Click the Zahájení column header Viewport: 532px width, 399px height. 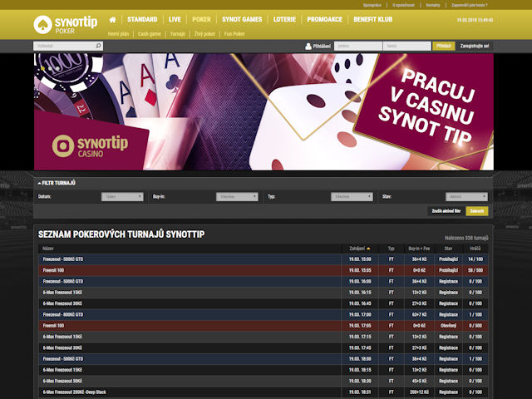357,249
